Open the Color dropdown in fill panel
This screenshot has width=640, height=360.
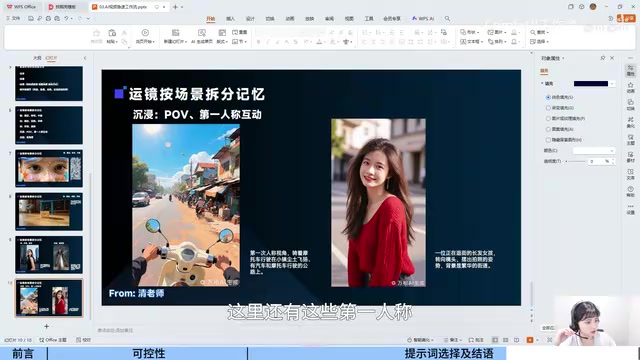click(594, 151)
